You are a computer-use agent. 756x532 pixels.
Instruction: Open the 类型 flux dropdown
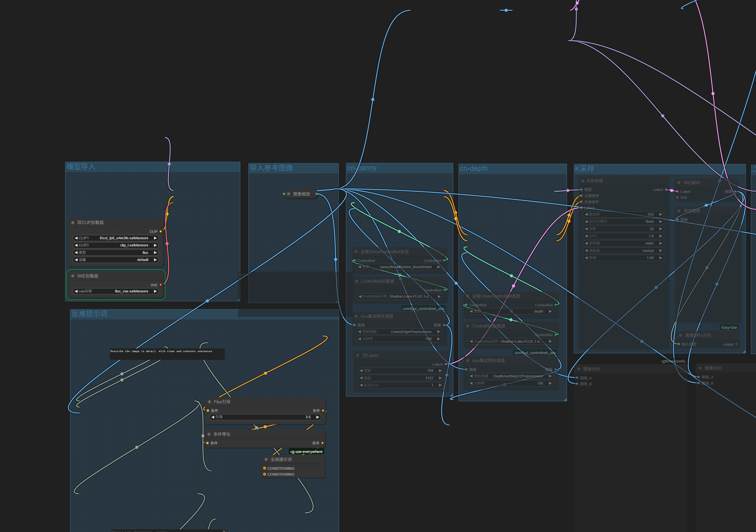click(115, 253)
